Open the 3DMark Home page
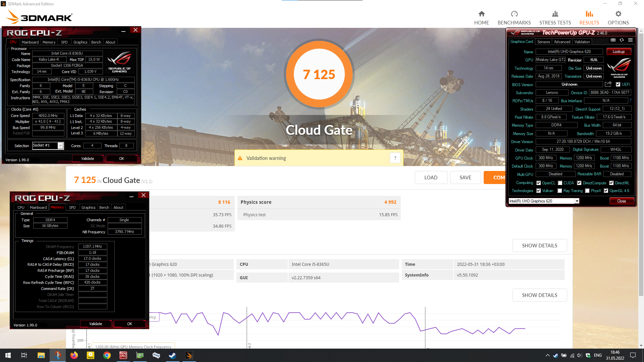Viewport: 644px width, 362px height. (x=481, y=18)
